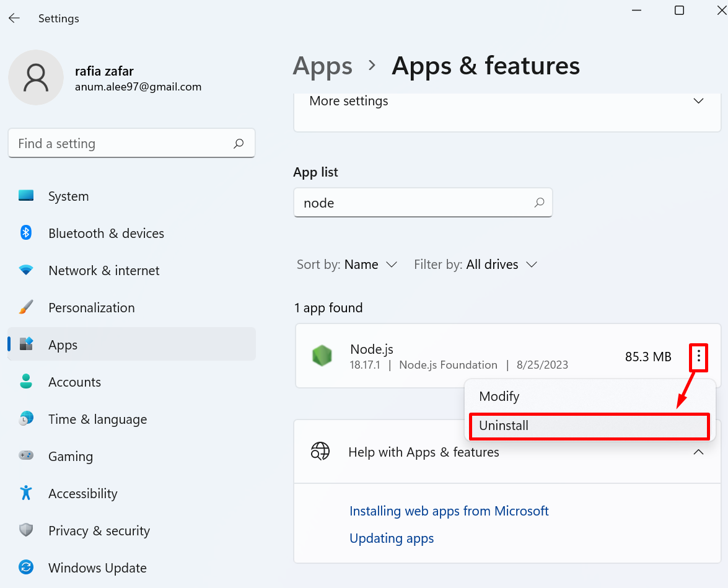This screenshot has width=728, height=588.
Task: Maximize the Settings window
Action: point(679,10)
